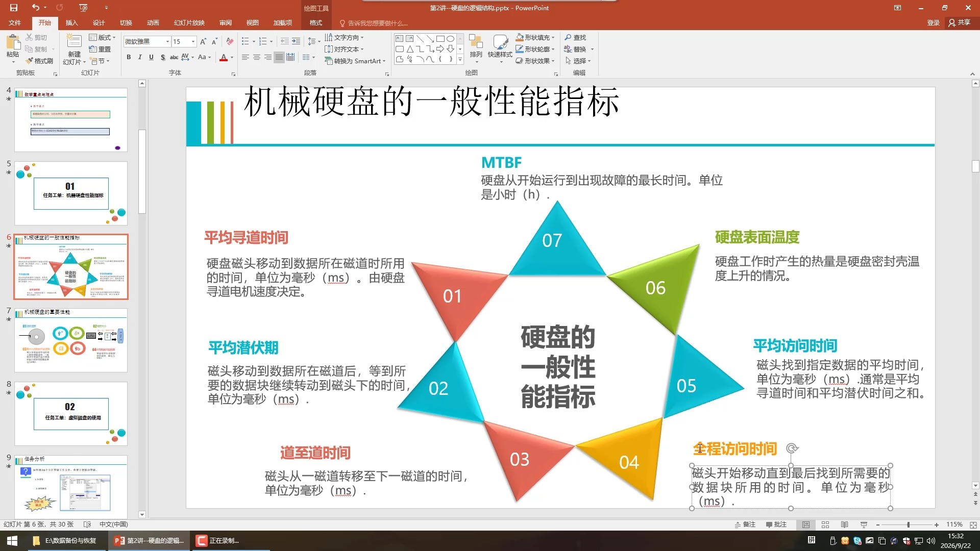The image size is (980, 551).
Task: Click the Notes button in status bar
Action: tap(745, 524)
